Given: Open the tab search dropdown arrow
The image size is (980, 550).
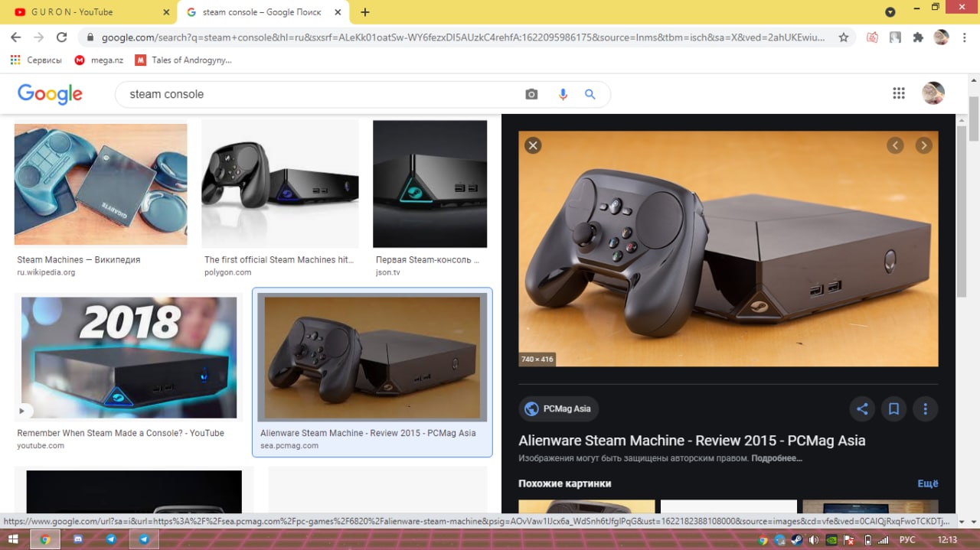Looking at the screenshot, I should pos(890,12).
